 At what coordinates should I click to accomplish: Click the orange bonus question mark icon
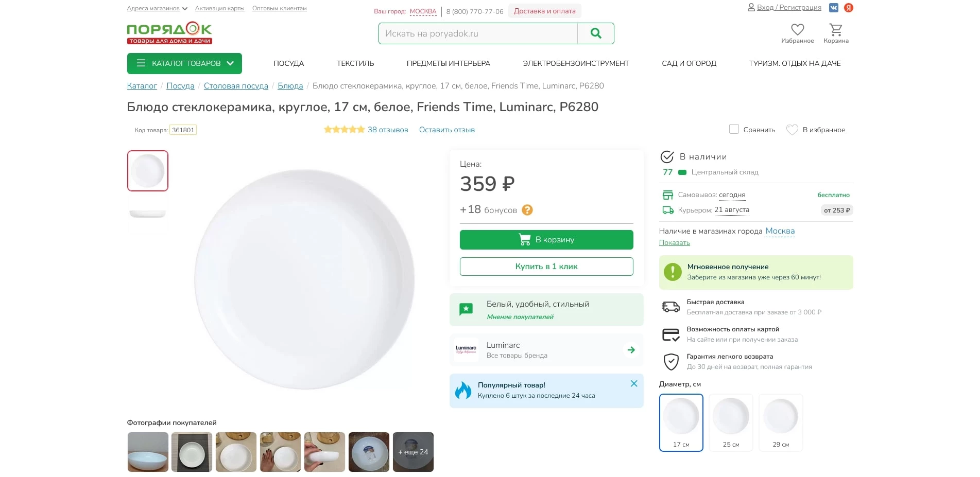pos(527,210)
